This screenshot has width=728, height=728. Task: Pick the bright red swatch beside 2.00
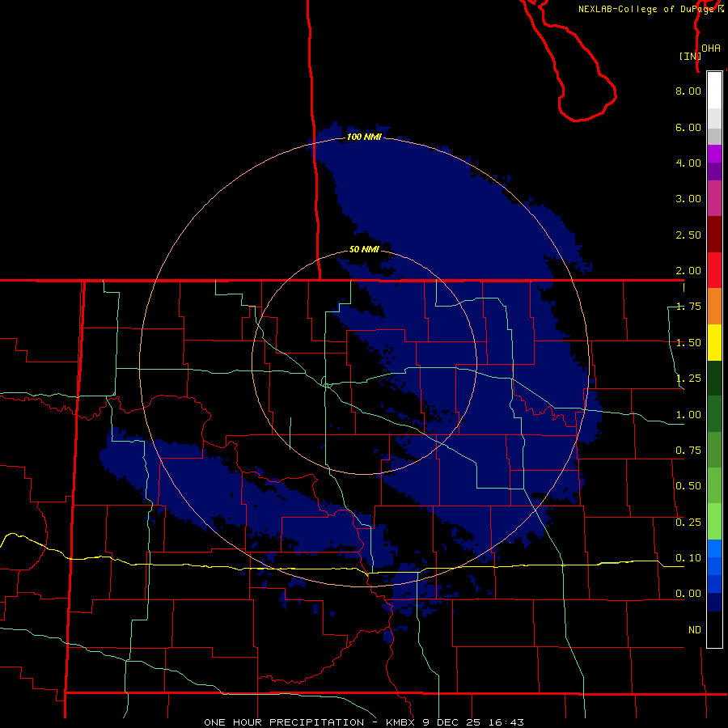pyautogui.click(x=714, y=270)
